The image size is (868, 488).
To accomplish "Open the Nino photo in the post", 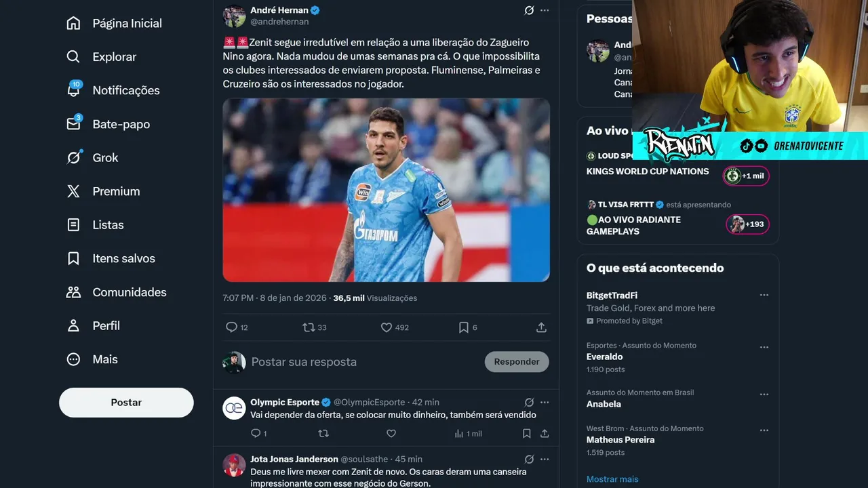I will pos(386,190).
